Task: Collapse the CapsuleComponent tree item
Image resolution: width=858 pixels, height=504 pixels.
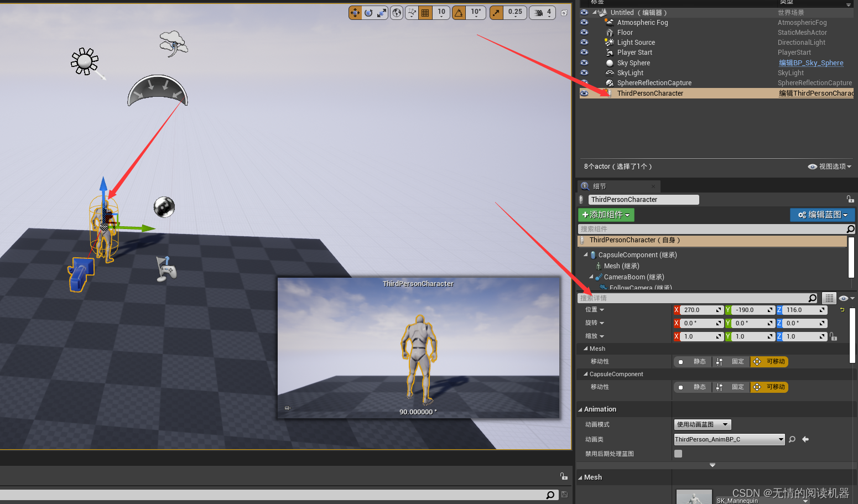Action: 586,254
